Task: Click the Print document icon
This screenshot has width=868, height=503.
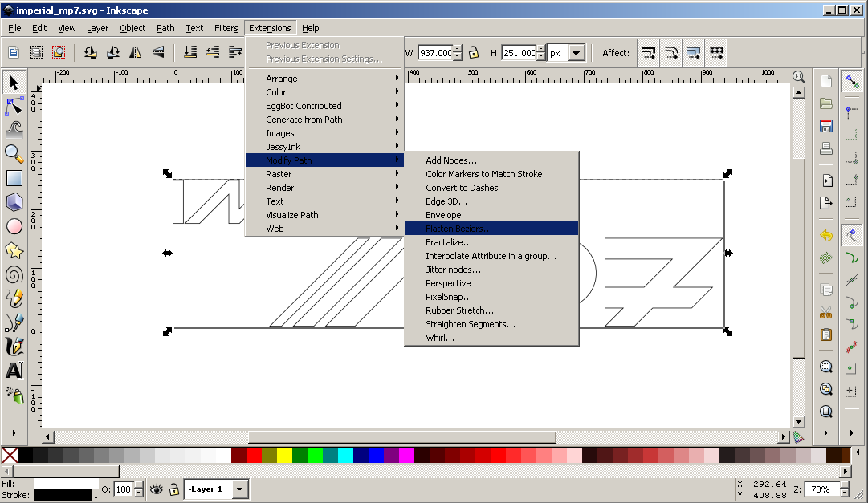Action: pyautogui.click(x=825, y=148)
